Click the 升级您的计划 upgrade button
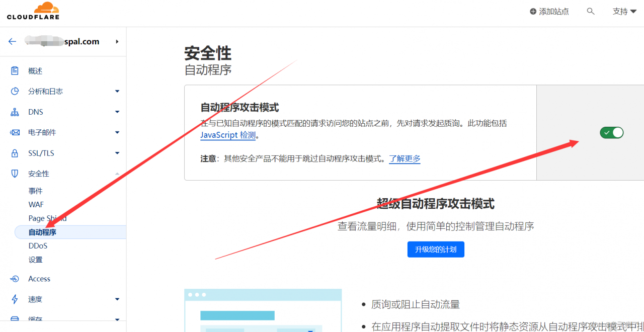The width and height of the screenshot is (644, 332). (x=436, y=249)
